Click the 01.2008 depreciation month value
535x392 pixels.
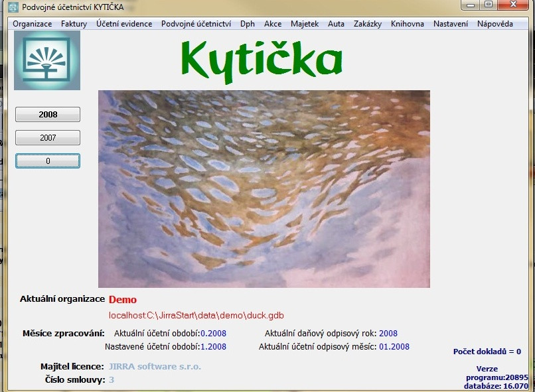pos(394,347)
